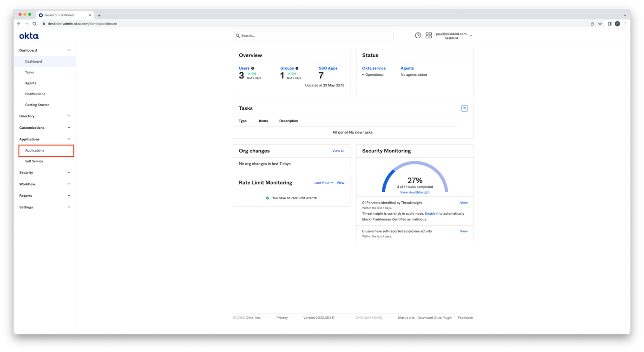This screenshot has width=644, height=352.
Task: Expand the Directory section
Action: [x=45, y=116]
